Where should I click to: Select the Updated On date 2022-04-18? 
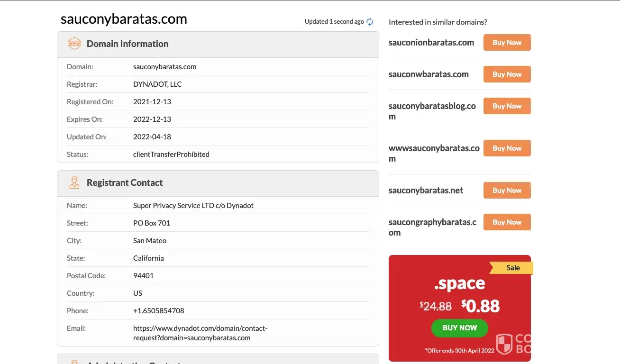point(152,137)
